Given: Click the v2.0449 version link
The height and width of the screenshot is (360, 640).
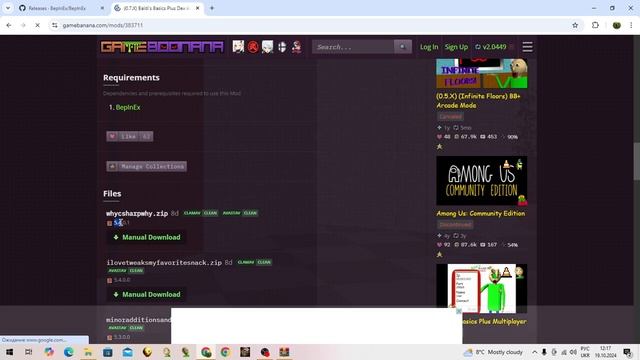Looking at the screenshot, I should click(491, 47).
